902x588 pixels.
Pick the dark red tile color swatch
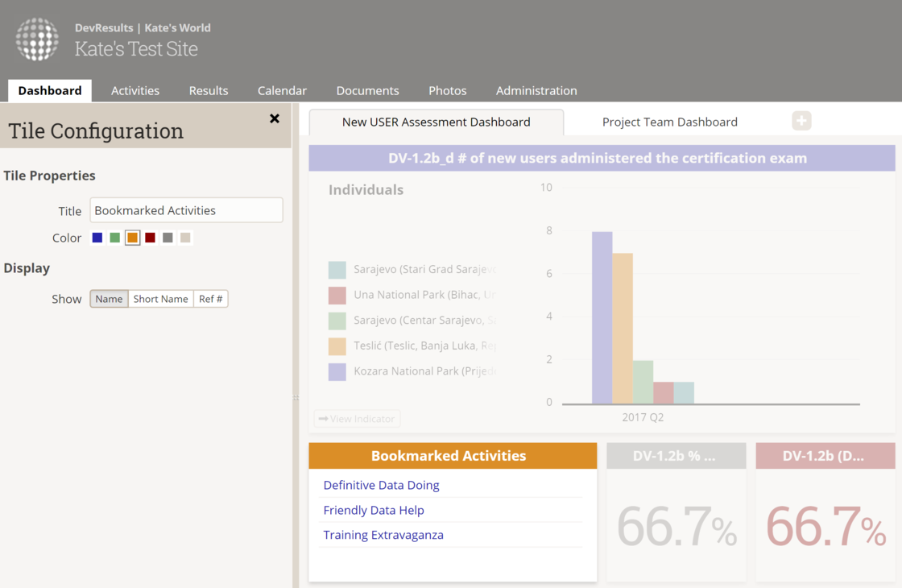(150, 238)
